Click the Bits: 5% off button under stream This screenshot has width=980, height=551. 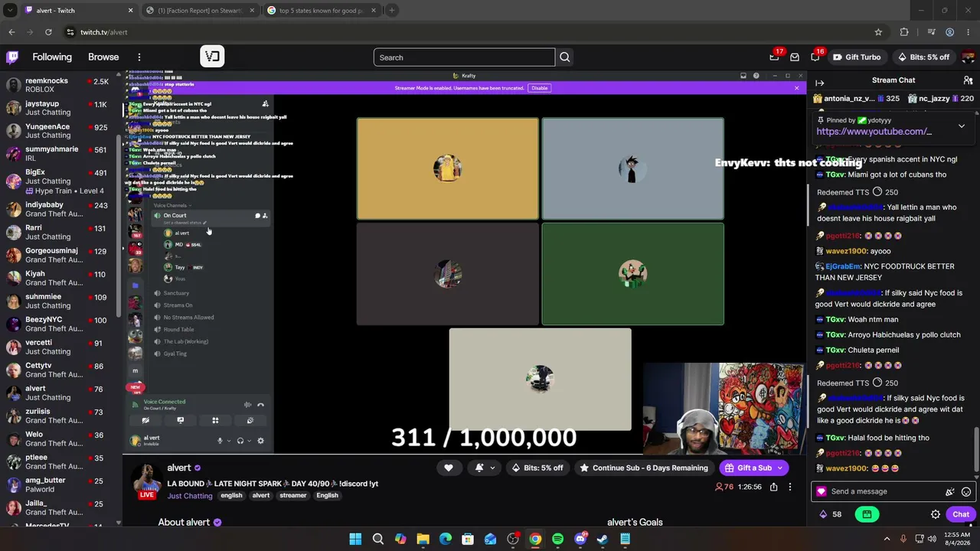click(x=538, y=468)
